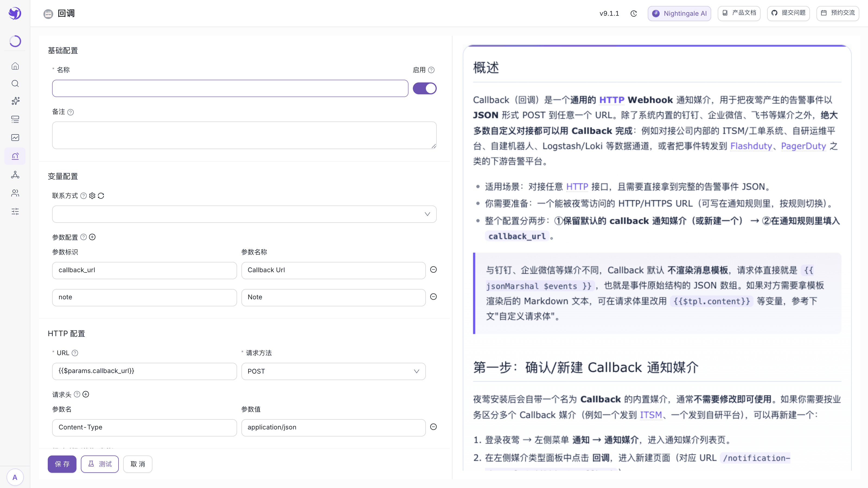This screenshot has height=488, width=868.
Task: Follow the PagerDuty link in overview
Action: 803,146
